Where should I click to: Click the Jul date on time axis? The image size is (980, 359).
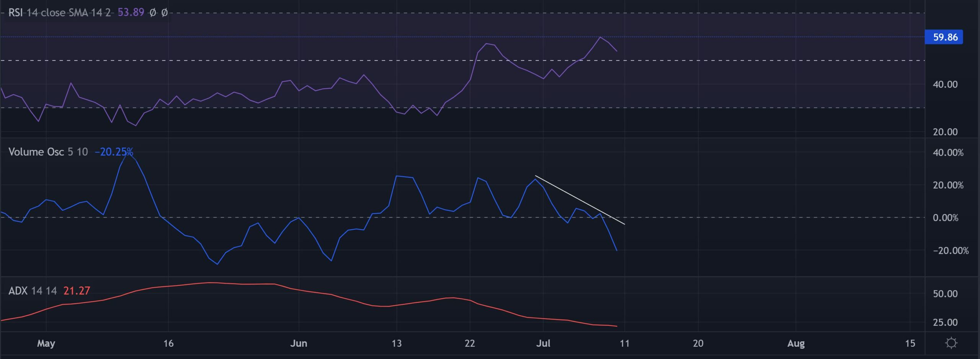[x=543, y=343]
